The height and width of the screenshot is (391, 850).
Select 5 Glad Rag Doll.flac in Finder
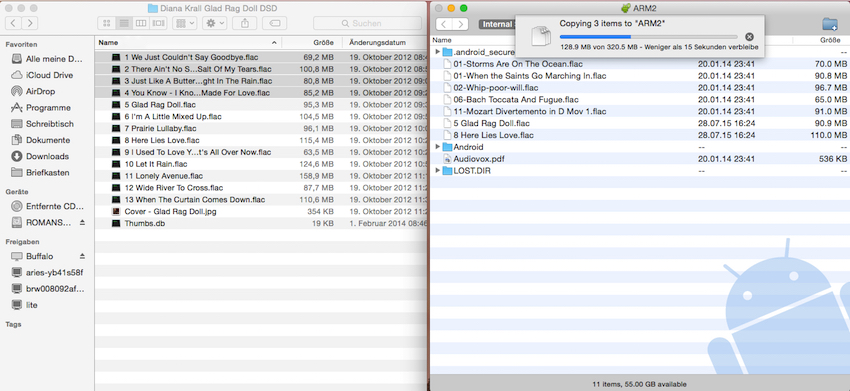click(x=261, y=105)
